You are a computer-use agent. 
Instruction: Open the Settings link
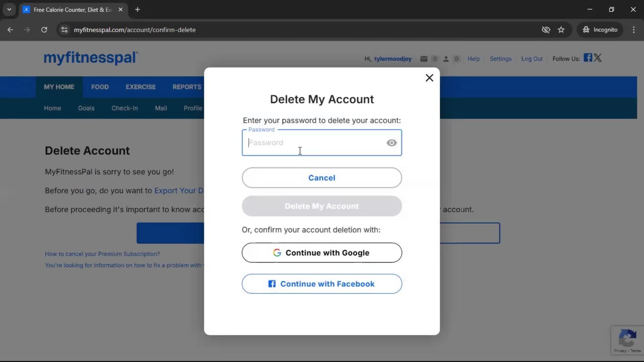[500, 59]
